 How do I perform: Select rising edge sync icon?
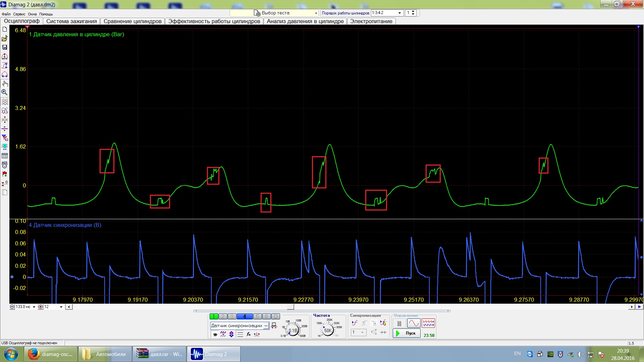pos(364,323)
